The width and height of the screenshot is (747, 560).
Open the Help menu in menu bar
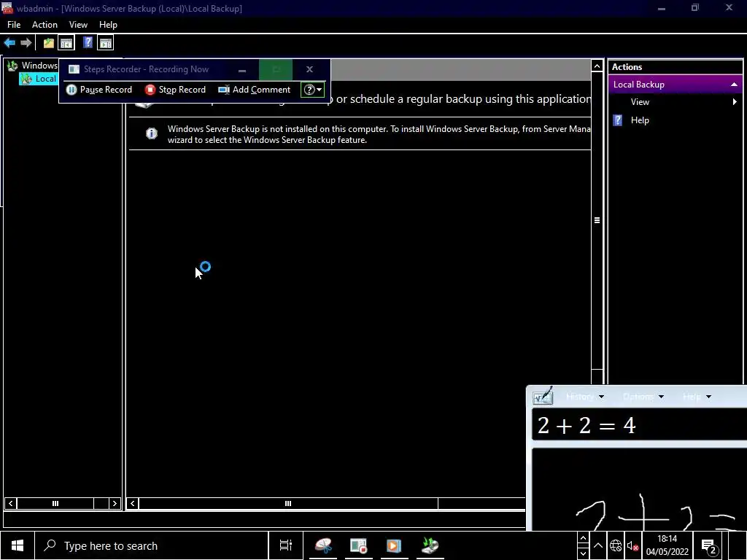point(108,25)
